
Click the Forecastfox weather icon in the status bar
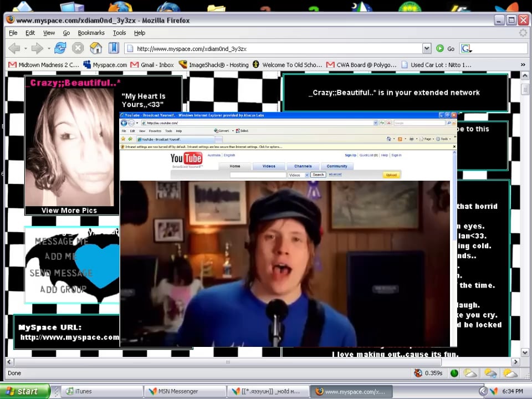point(471,373)
